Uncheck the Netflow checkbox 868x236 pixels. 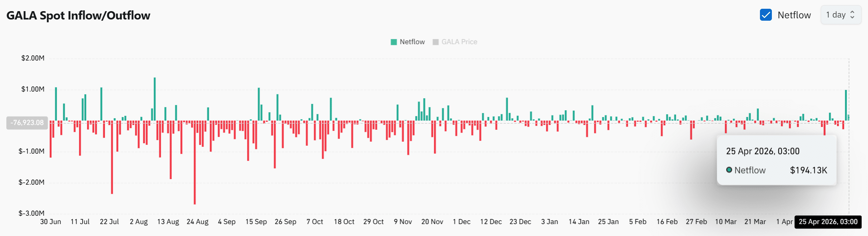(x=766, y=15)
